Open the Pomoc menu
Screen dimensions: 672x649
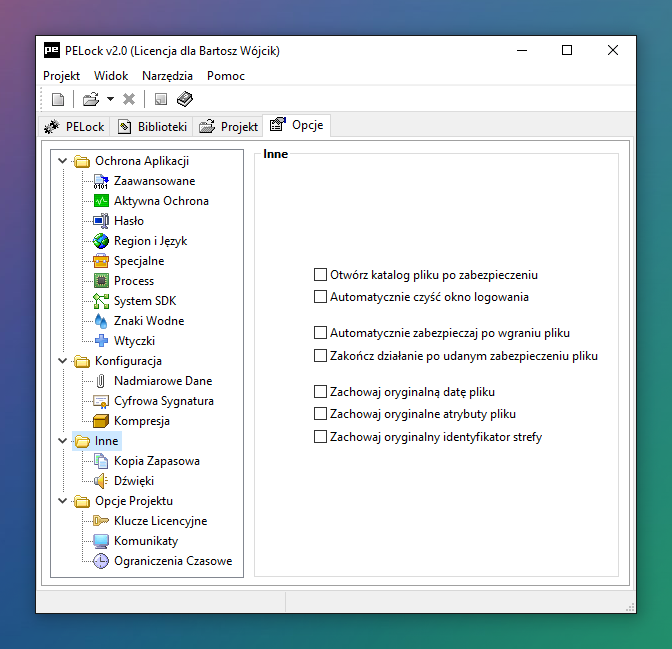click(225, 76)
